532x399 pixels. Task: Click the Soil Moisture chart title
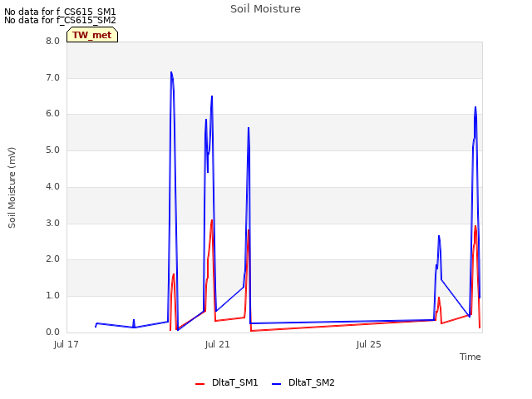pyautogui.click(x=265, y=9)
